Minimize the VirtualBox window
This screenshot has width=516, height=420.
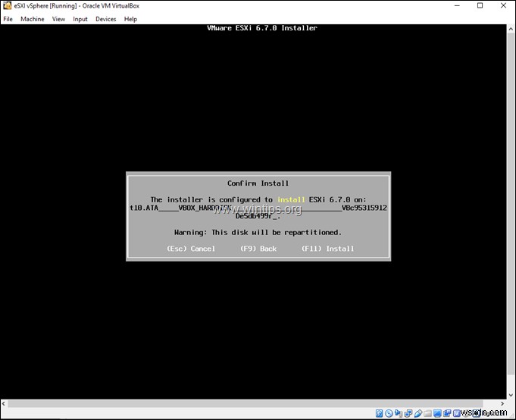click(457, 5)
